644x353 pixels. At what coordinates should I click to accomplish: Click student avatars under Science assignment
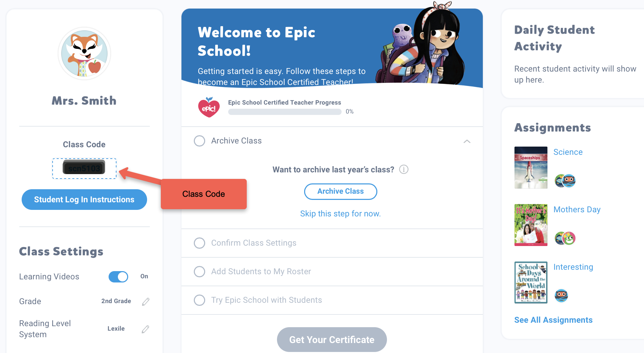(565, 181)
